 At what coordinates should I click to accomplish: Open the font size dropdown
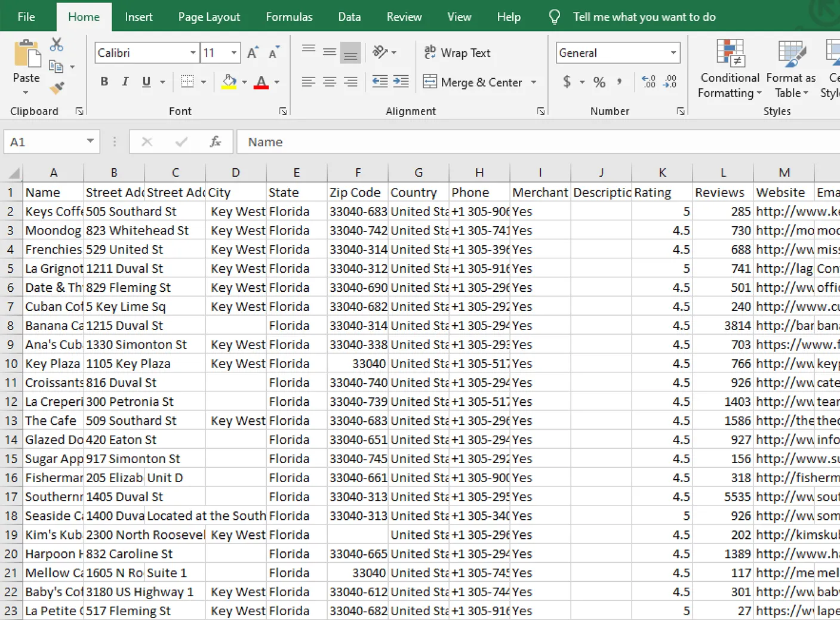(234, 53)
